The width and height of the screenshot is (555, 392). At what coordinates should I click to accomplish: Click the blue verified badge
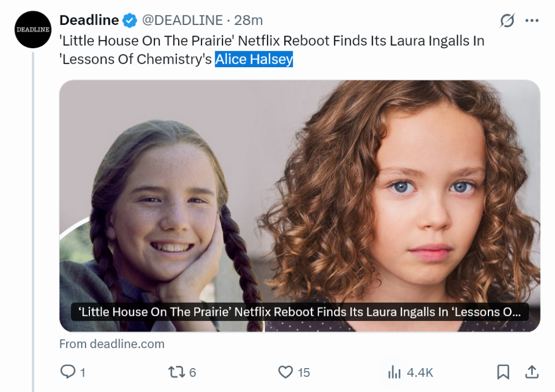click(x=129, y=21)
